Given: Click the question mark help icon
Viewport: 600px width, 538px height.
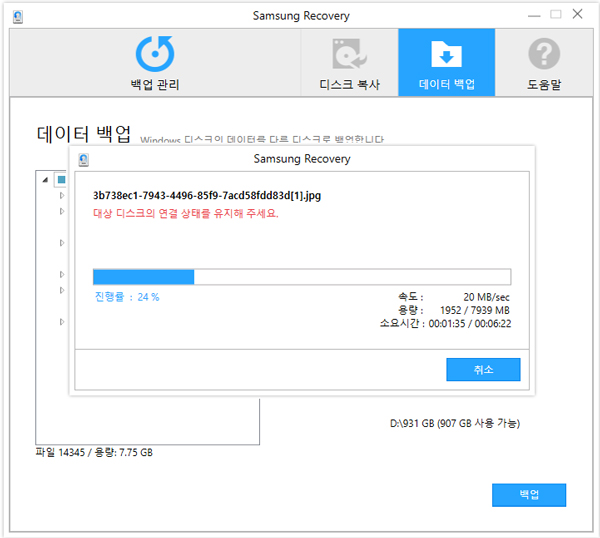Looking at the screenshot, I should (x=544, y=54).
